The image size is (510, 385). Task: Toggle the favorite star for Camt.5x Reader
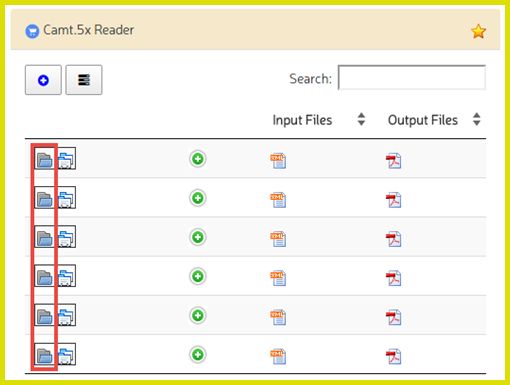click(x=478, y=31)
